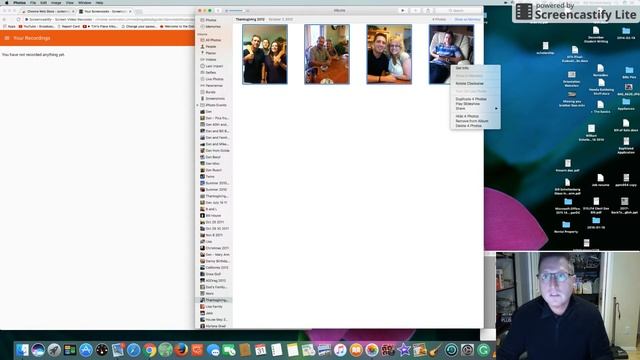The image size is (640, 360).
Task: Open Launchpad rocket icon in the Dock
Action: 54,350
